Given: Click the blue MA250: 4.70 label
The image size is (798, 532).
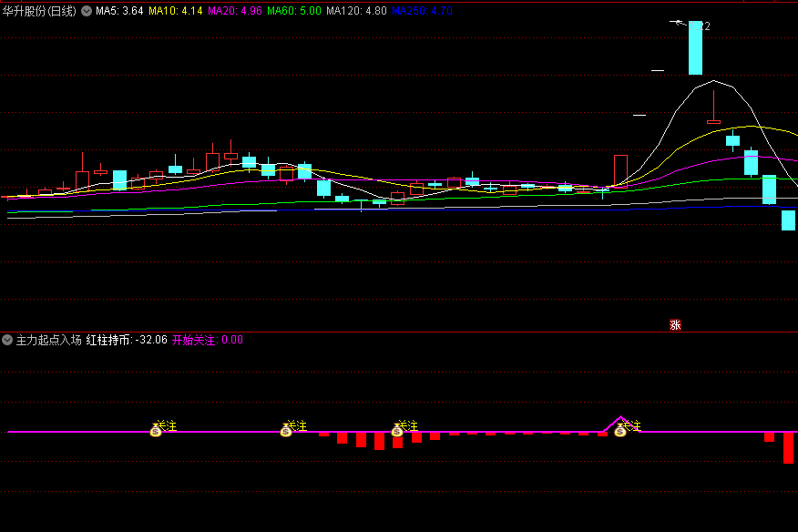Looking at the screenshot, I should coord(422,11).
